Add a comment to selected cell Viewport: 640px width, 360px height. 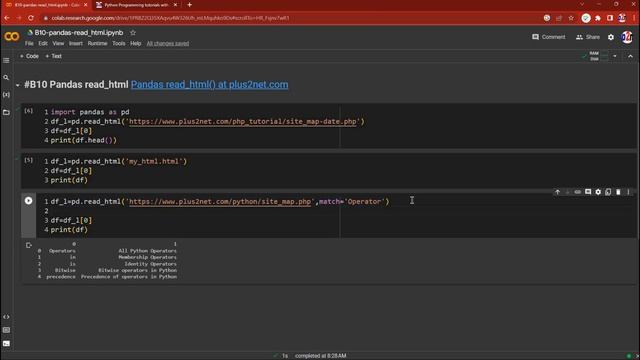pyautogui.click(x=588, y=192)
